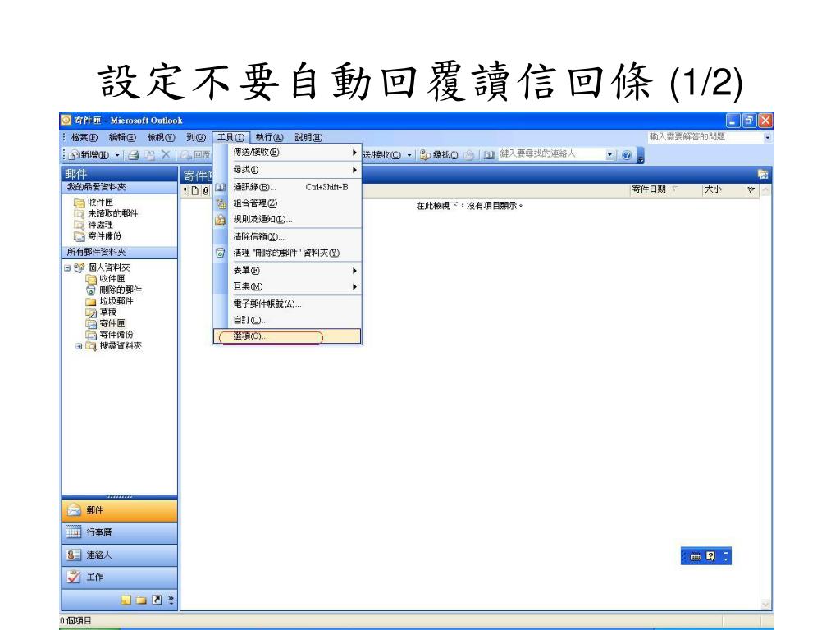Viewport: 840px width, 630px height.
Task: Click the attachment paperclip column header
Action: pos(206,190)
